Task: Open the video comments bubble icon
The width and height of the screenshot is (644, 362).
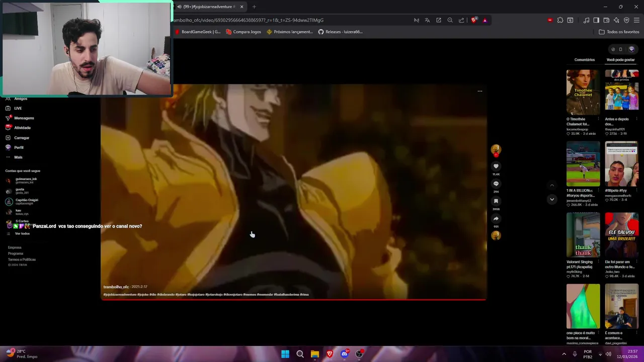Action: click(x=496, y=184)
